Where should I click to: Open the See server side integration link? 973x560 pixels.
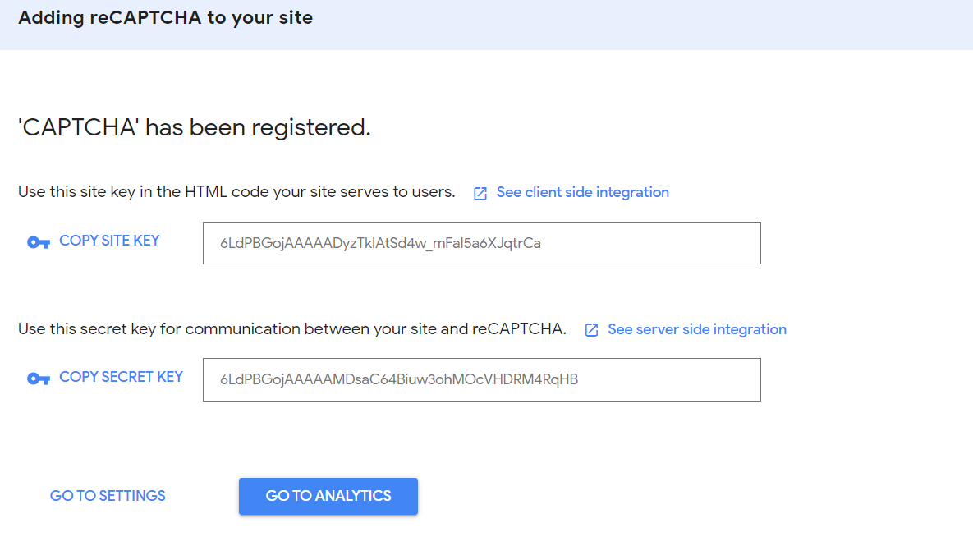coord(696,329)
